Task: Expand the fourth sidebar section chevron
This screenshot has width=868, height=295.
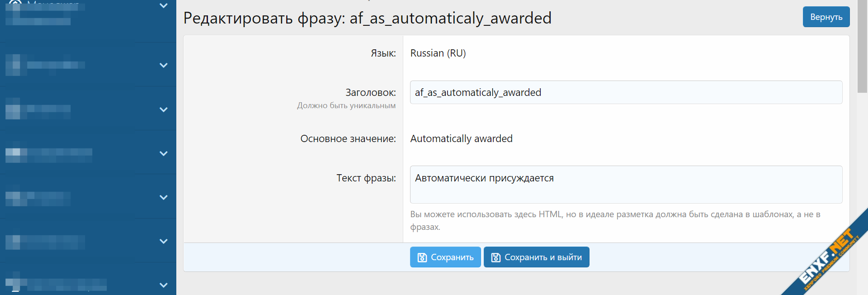Action: point(164,153)
